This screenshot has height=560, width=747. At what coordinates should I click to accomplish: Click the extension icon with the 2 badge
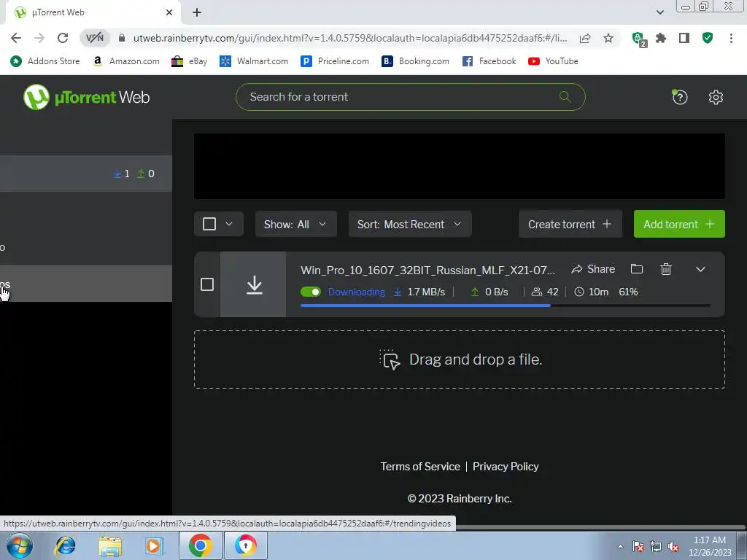point(638,39)
